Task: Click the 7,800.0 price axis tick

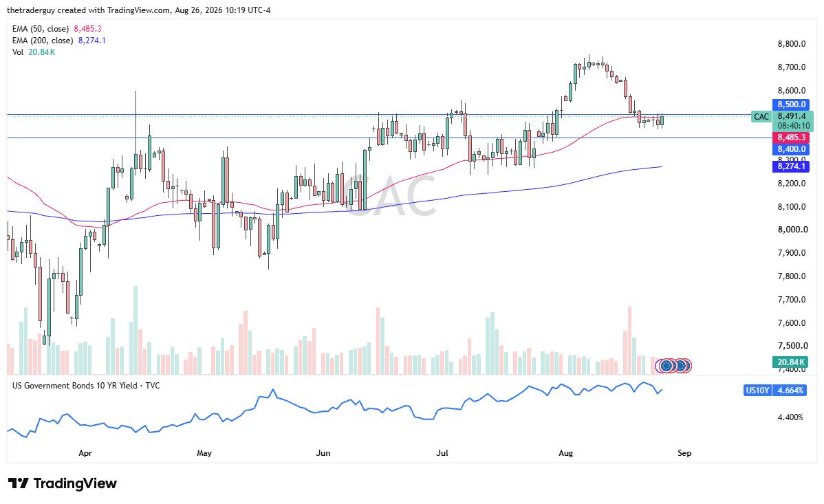Action: click(x=792, y=276)
